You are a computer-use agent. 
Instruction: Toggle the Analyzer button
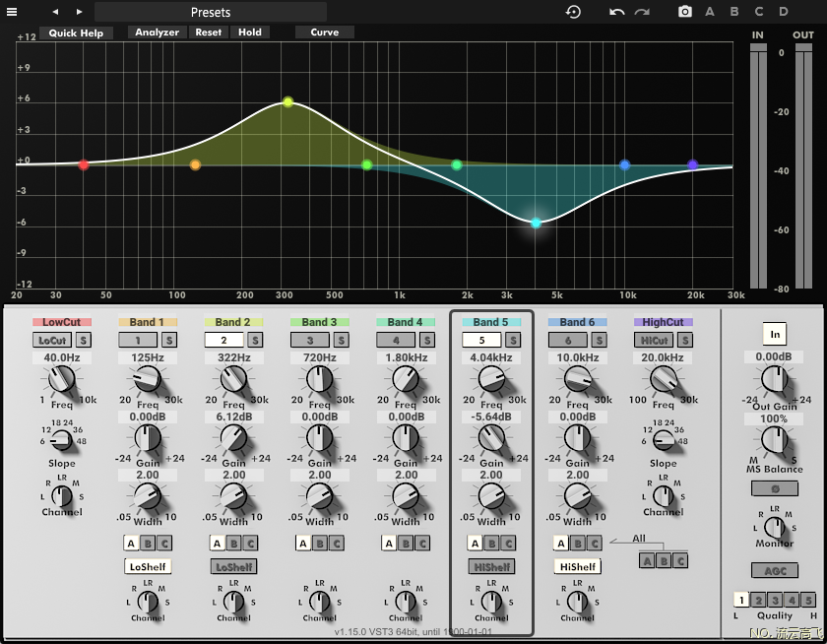click(158, 32)
